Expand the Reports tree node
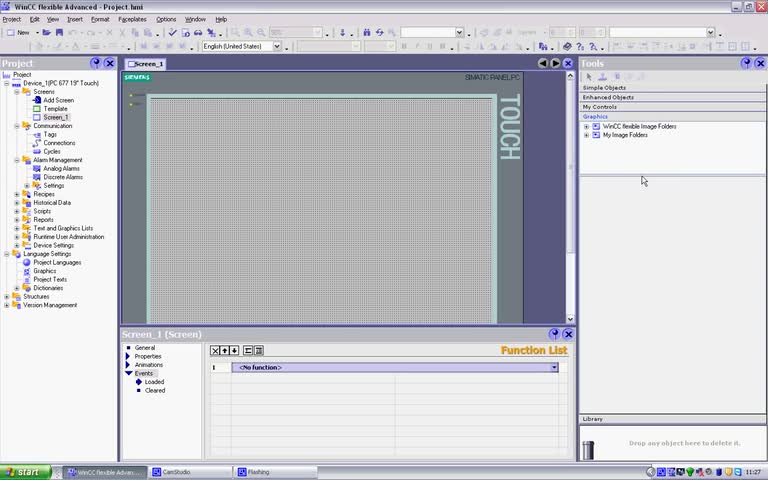Image resolution: width=768 pixels, height=480 pixels. tap(17, 220)
